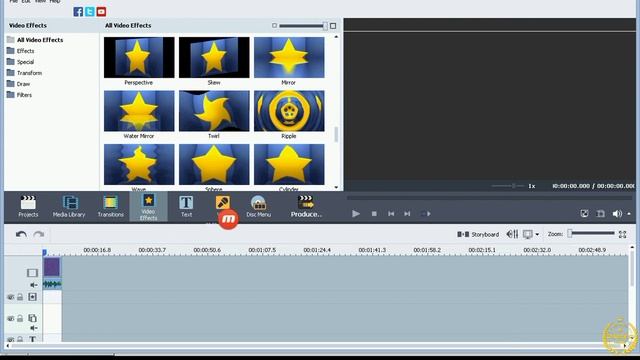Viewport: 640px width, 360px height.
Task: Select the Video Effects toolbar button
Action: pyautogui.click(x=148, y=207)
